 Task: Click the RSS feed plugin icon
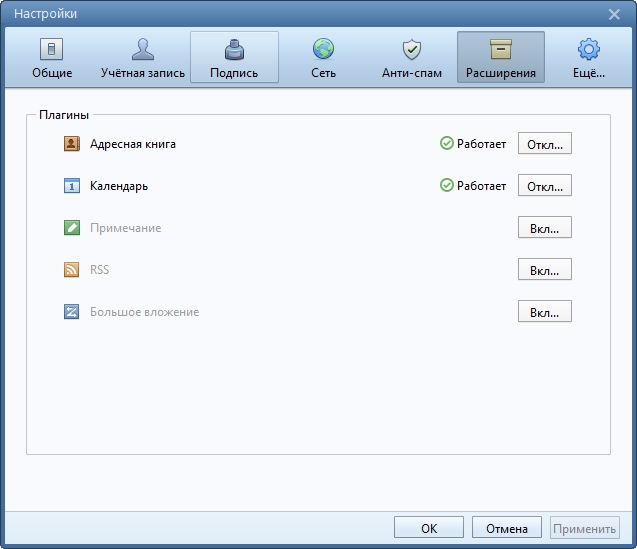click(72, 269)
